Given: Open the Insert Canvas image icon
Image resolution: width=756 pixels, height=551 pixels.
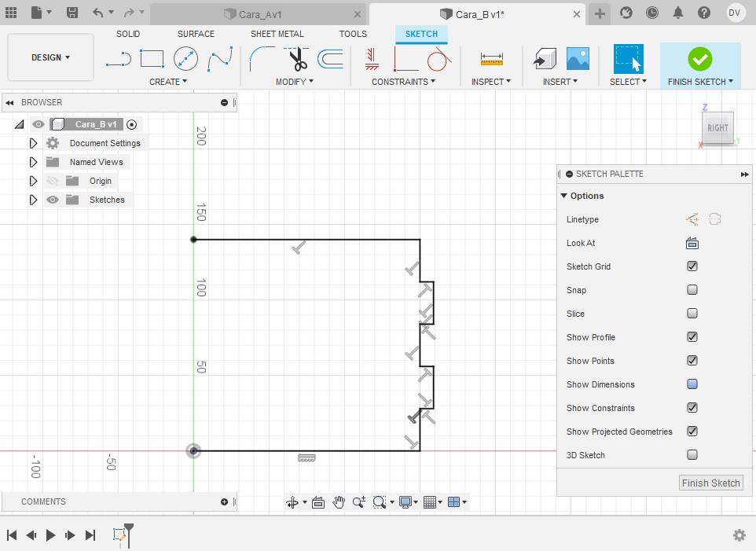Looking at the screenshot, I should (578, 59).
